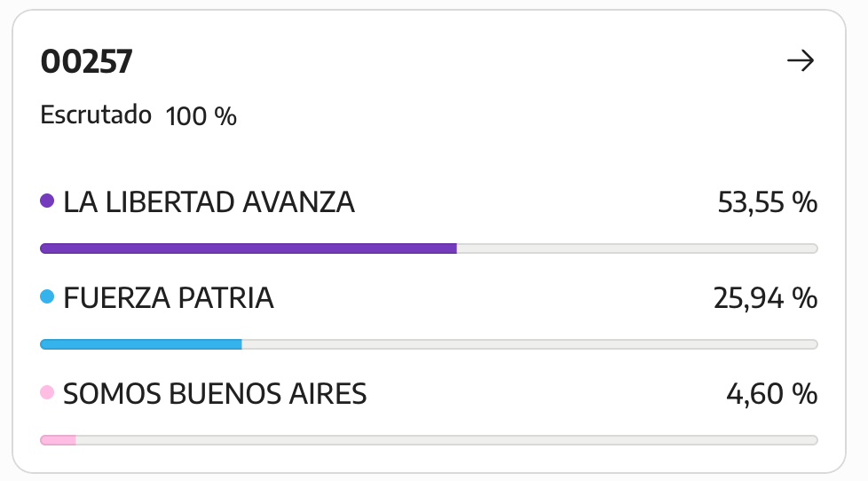
Task: Click the empty gray track of Somos Buenos Aires bar
Action: (446, 440)
